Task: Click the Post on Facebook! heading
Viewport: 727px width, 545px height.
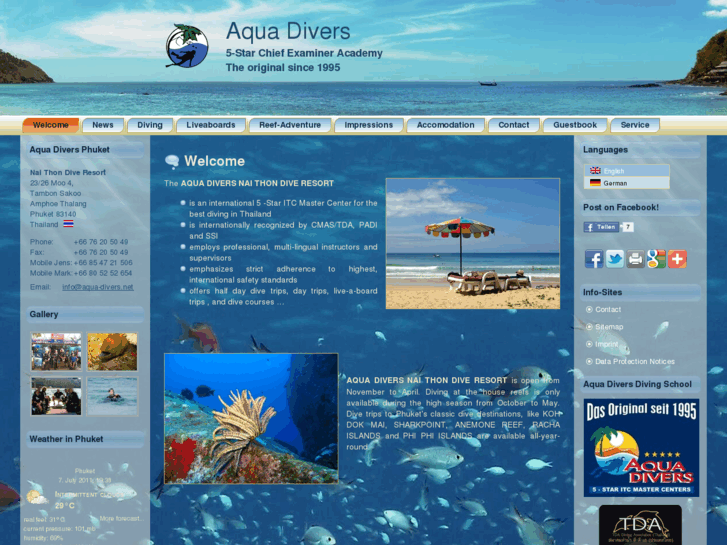Action: [620, 207]
